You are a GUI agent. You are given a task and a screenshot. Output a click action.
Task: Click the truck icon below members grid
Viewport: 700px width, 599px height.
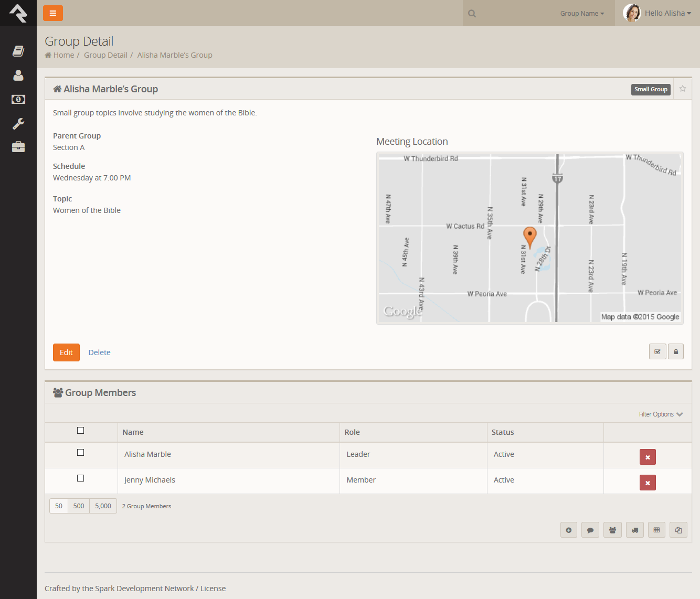[635, 530]
